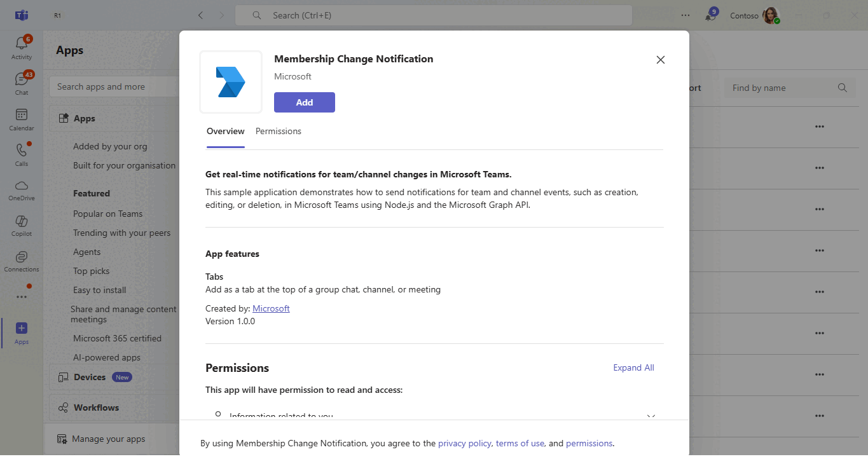
Task: Open the Top picks category
Action: [x=92, y=271]
